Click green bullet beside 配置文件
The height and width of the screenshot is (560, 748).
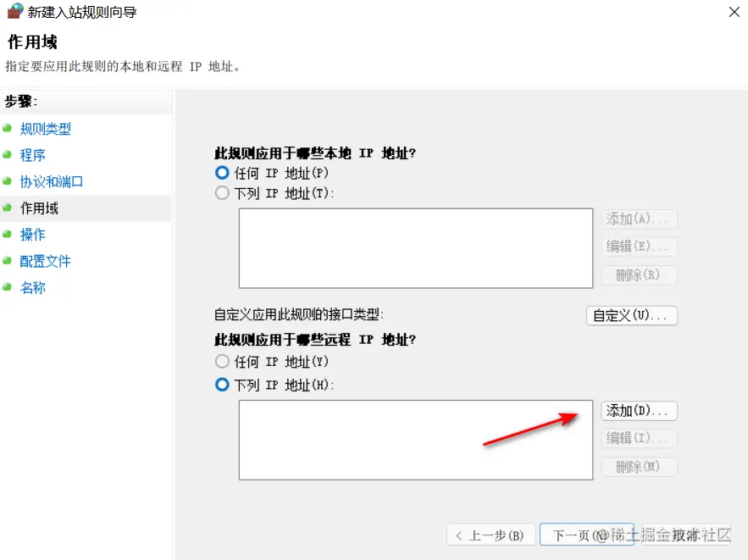(7, 260)
